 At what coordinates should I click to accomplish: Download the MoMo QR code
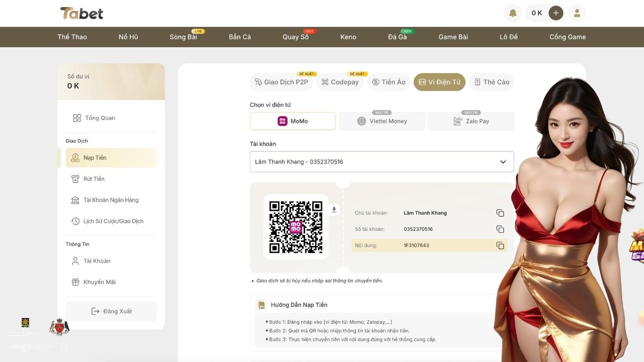[334, 210]
